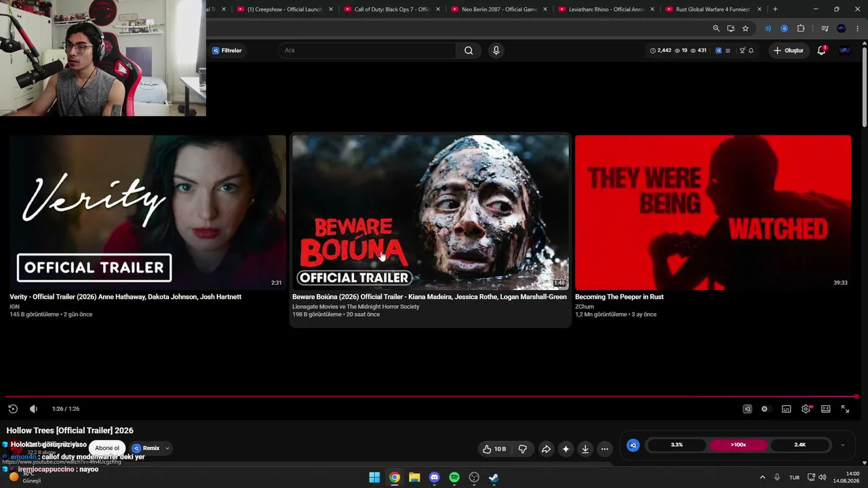Switch to theater mode view

825,409
